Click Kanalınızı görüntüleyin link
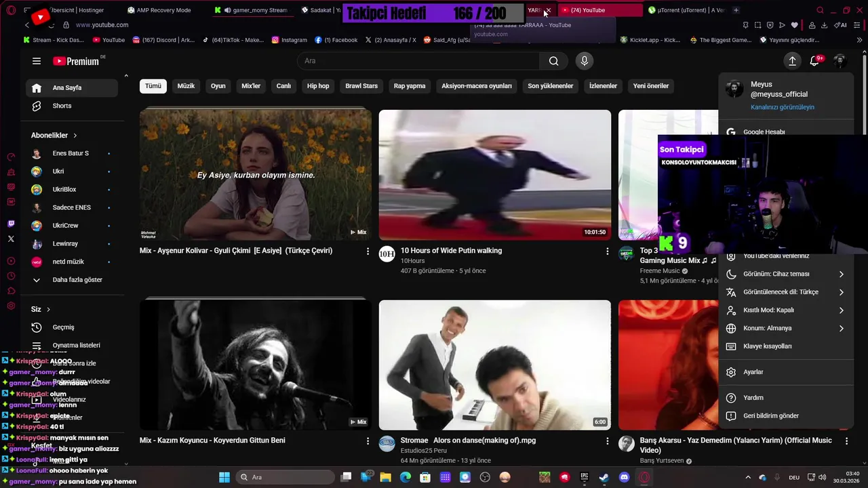The image size is (868, 488). (783, 107)
